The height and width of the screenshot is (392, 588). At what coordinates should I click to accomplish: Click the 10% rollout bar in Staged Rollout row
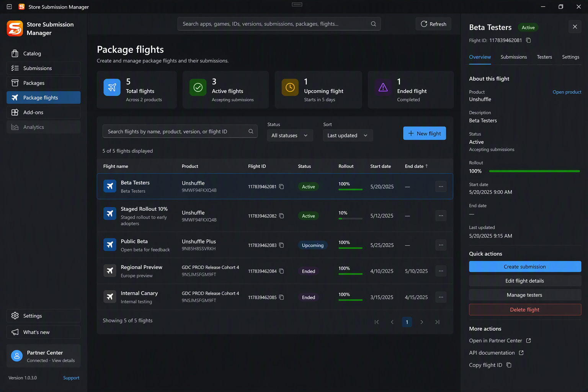pos(350,218)
